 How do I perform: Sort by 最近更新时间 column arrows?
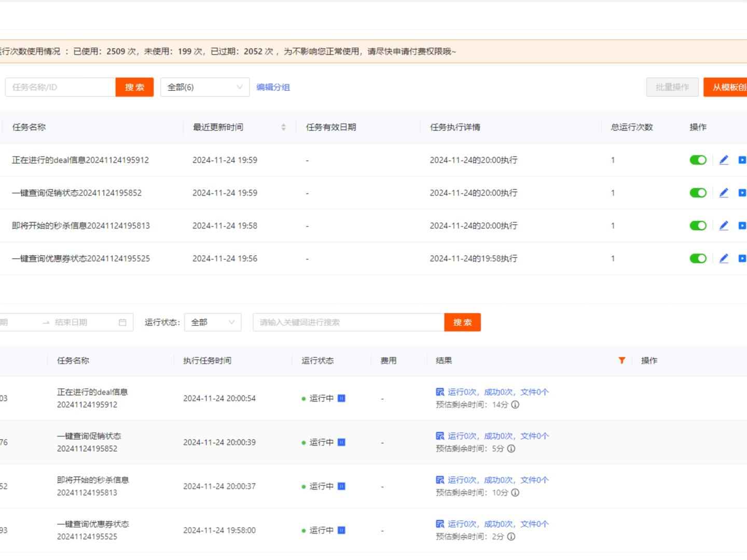click(283, 127)
